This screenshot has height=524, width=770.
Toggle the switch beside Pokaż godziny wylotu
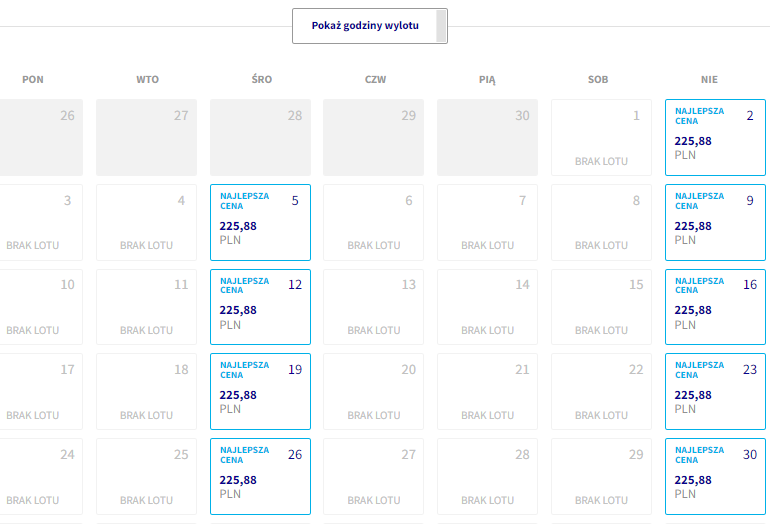[441, 26]
